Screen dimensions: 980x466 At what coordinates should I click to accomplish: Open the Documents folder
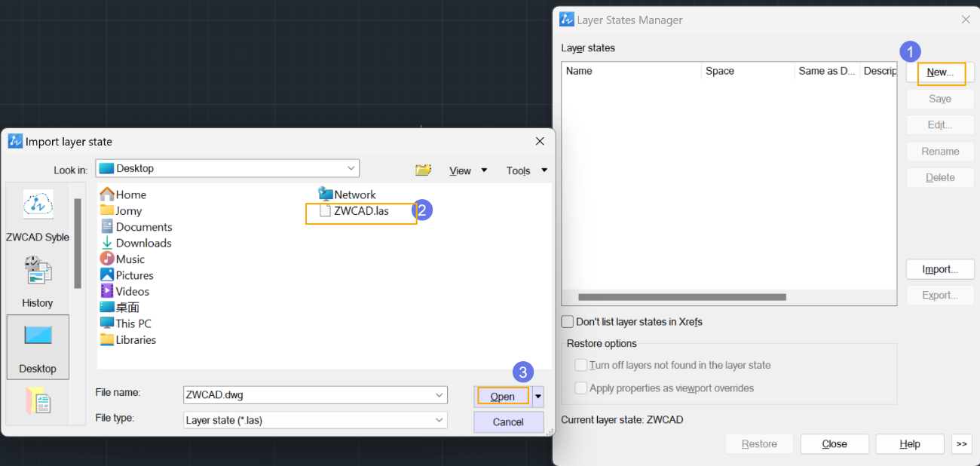tap(136, 227)
